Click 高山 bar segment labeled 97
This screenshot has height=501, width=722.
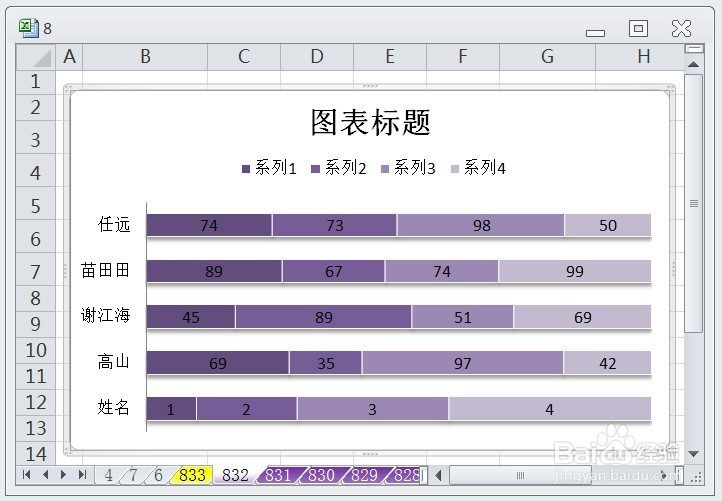coord(463,363)
